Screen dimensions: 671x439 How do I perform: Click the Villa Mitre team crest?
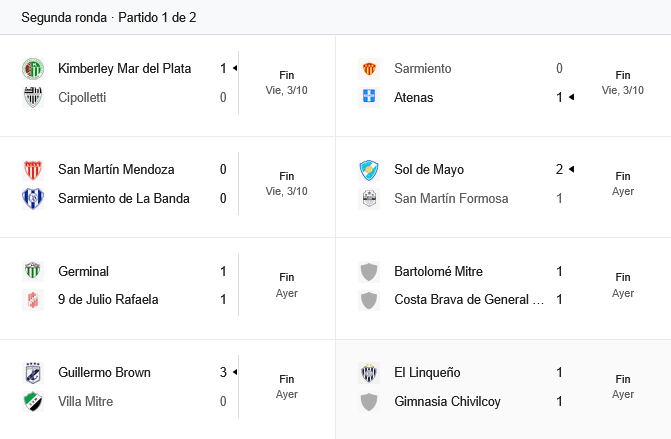point(32,401)
